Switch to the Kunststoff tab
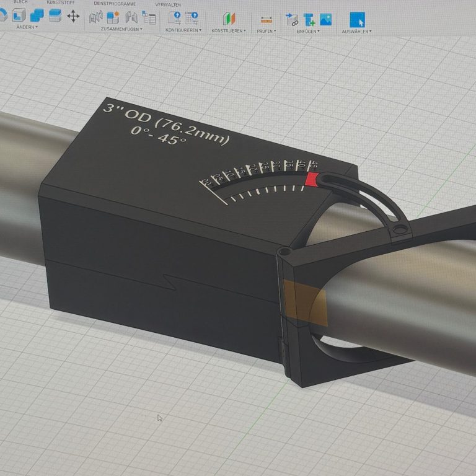476x476 pixels. point(61,3)
